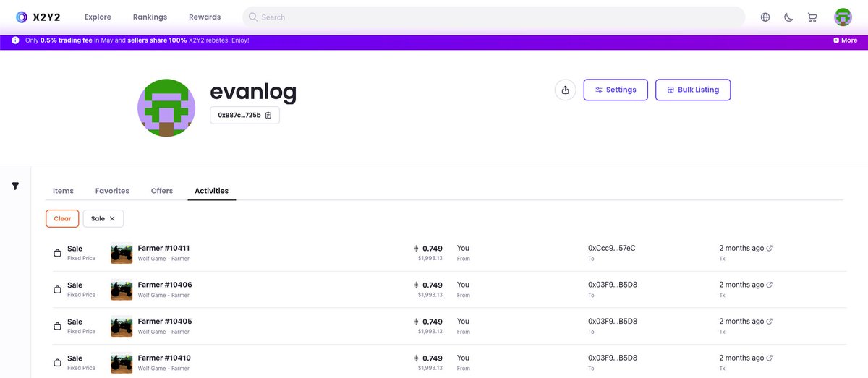Open transaction link icon for Farmer #10411

[769, 248]
